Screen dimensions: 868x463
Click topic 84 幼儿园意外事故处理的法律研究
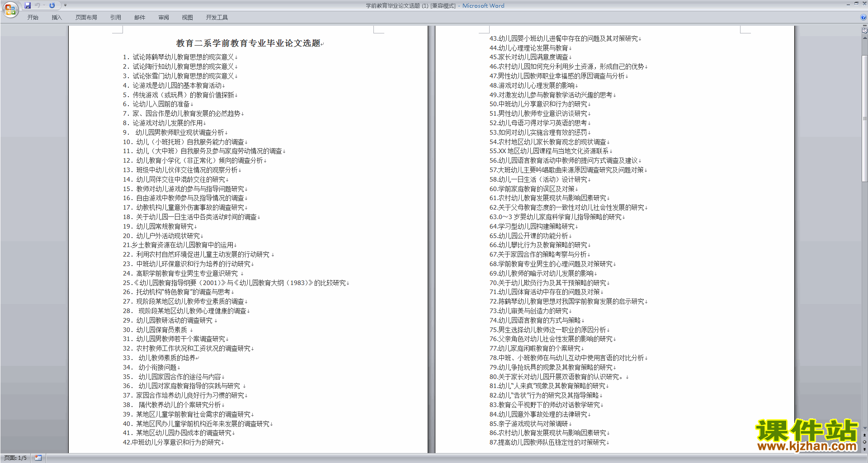[538, 414]
